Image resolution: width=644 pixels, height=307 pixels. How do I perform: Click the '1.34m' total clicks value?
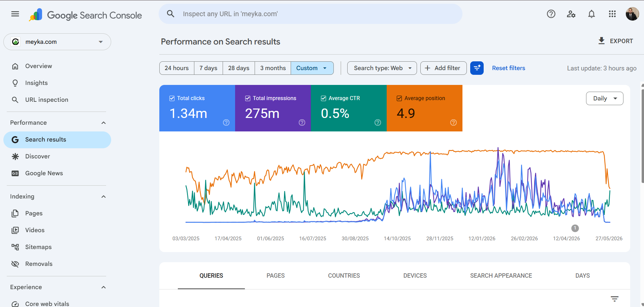click(x=188, y=114)
